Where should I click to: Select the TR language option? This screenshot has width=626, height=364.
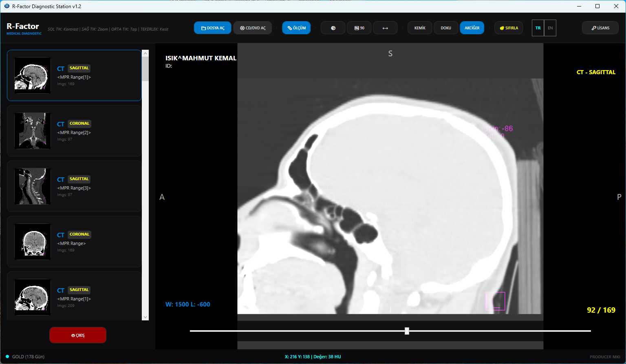(538, 28)
